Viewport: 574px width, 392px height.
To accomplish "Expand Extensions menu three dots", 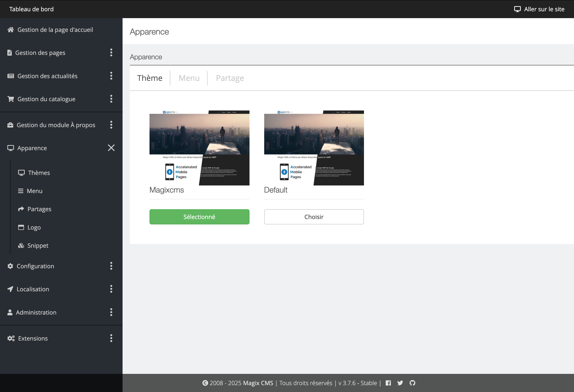I will click(x=111, y=338).
